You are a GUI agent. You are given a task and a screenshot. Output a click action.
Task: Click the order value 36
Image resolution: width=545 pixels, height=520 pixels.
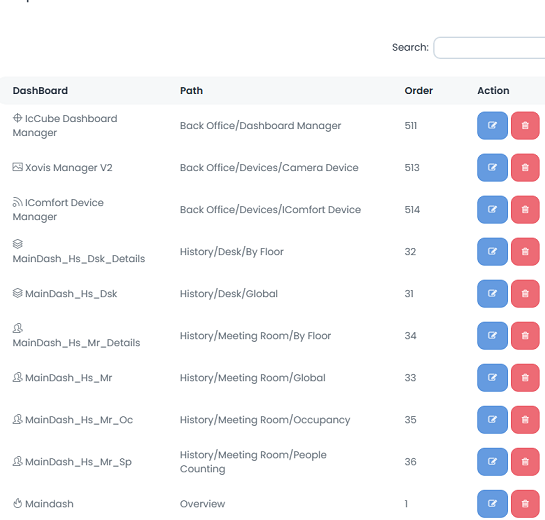click(x=410, y=462)
